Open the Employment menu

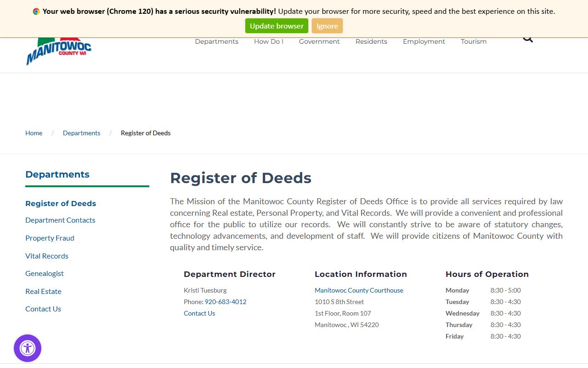[x=424, y=41]
